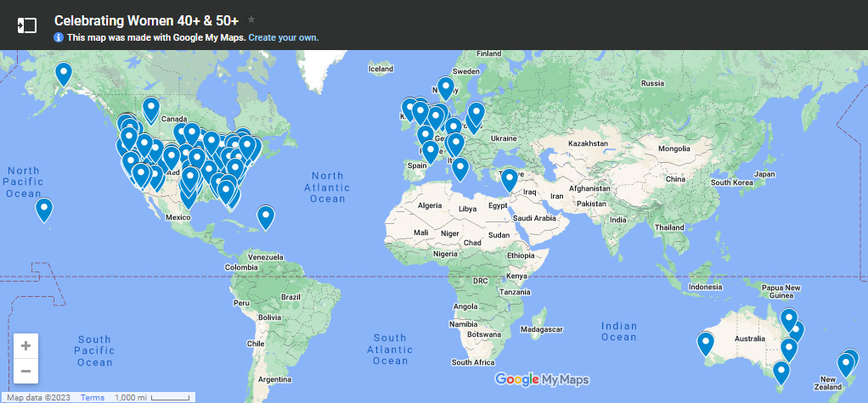This screenshot has width=868, height=403.
Task: Click the 'Argentina' country label
Action: (275, 380)
